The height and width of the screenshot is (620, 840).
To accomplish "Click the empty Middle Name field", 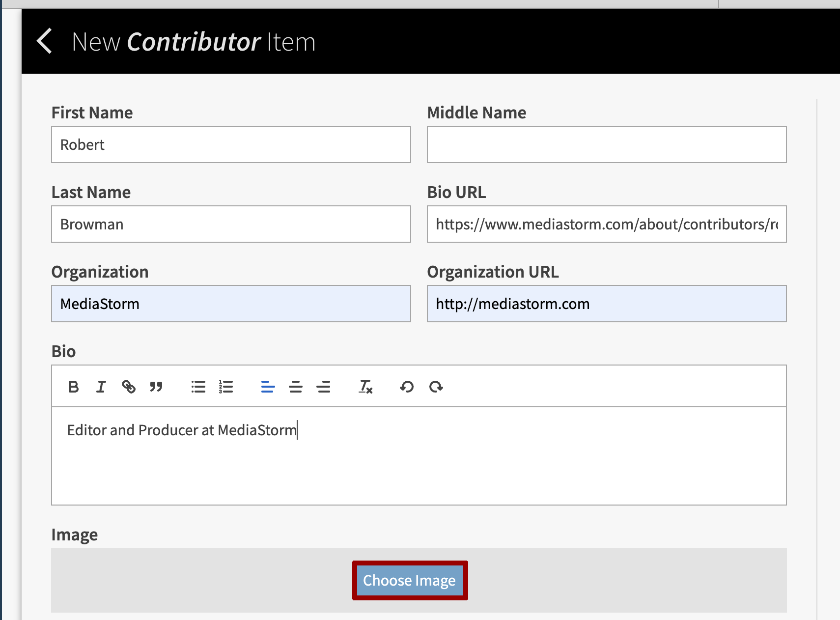I will coord(607,144).
